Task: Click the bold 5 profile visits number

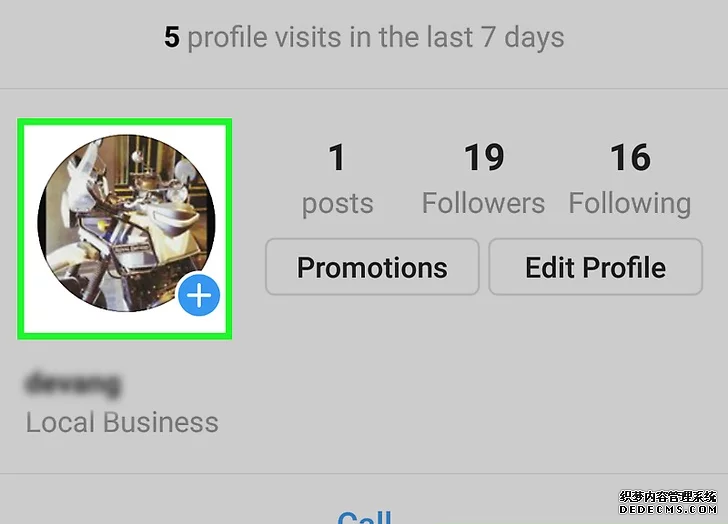Action: (x=172, y=37)
